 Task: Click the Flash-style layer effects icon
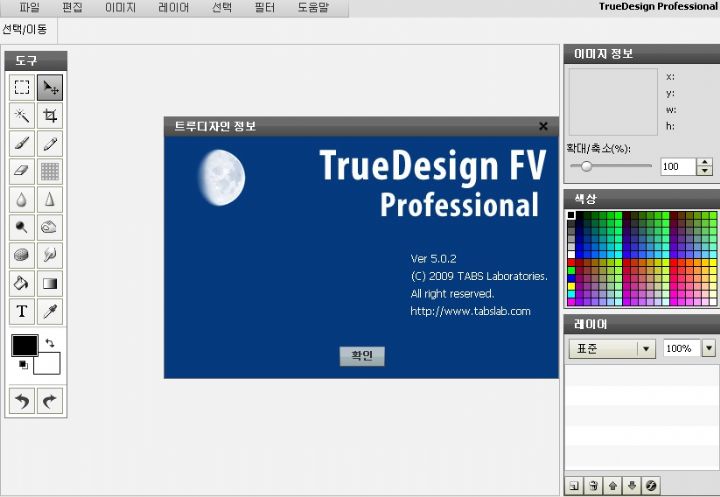[x=651, y=486]
